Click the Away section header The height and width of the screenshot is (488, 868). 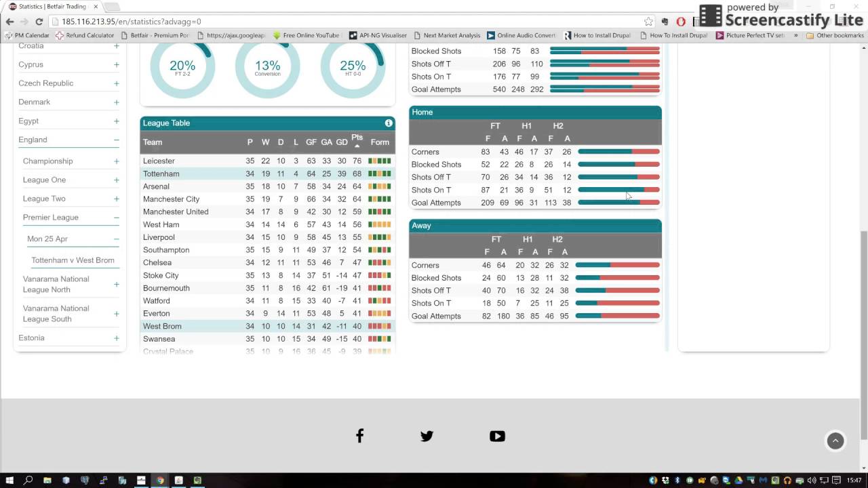[x=535, y=226]
